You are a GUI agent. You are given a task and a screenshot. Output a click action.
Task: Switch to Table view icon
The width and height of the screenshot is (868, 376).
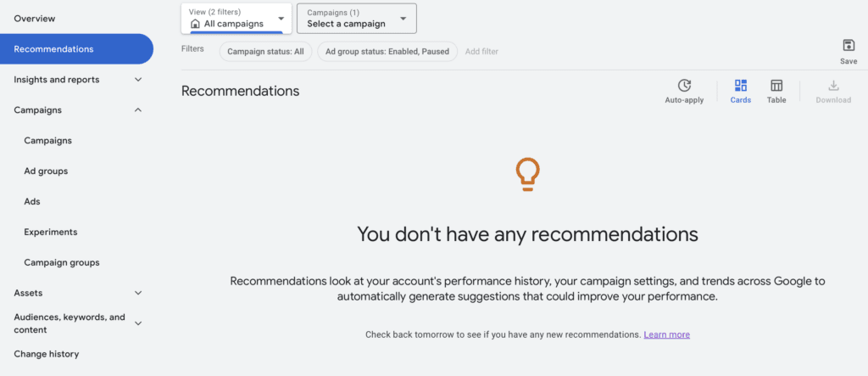pos(776,86)
